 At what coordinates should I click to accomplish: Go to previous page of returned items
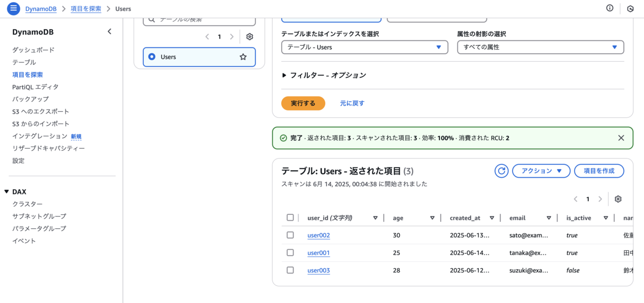pos(576,199)
